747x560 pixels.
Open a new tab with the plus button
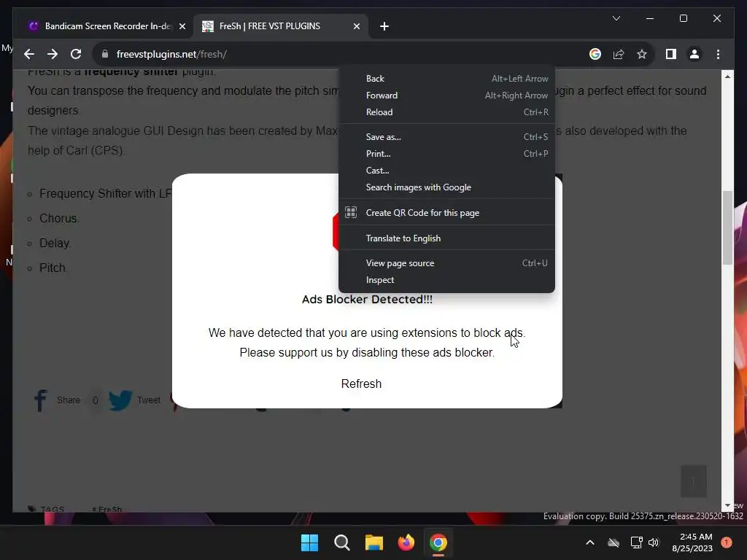[x=384, y=26]
